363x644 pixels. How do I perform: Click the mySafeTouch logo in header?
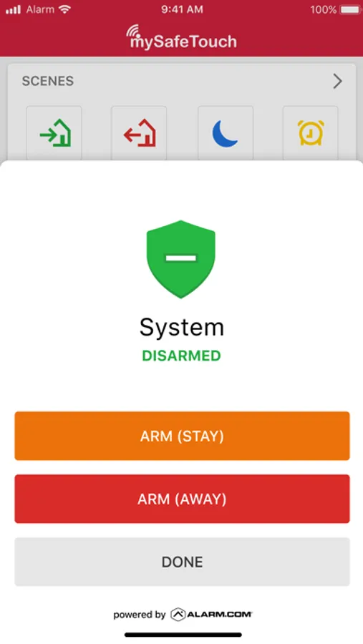(x=181, y=37)
